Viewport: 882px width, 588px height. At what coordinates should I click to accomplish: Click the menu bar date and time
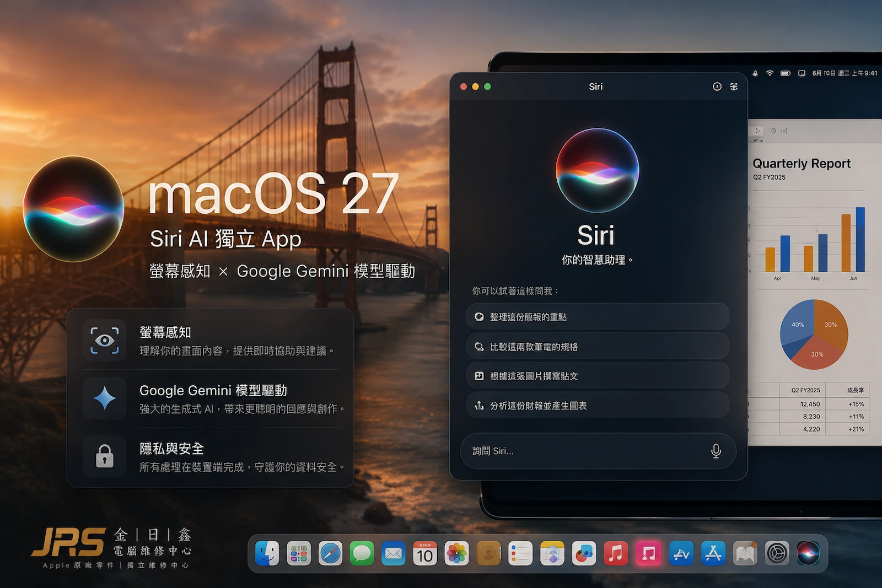coord(845,73)
